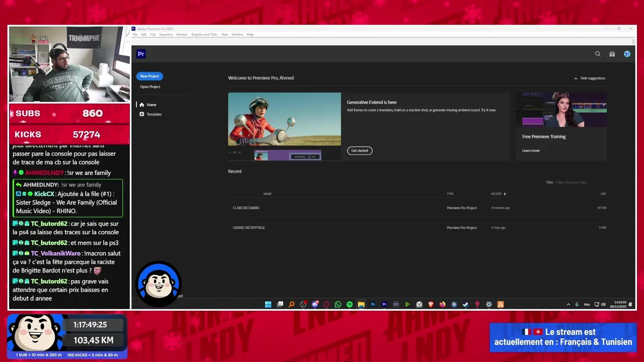Follow the Learn more training link
Screen dimensions: 644x362
[531, 150]
